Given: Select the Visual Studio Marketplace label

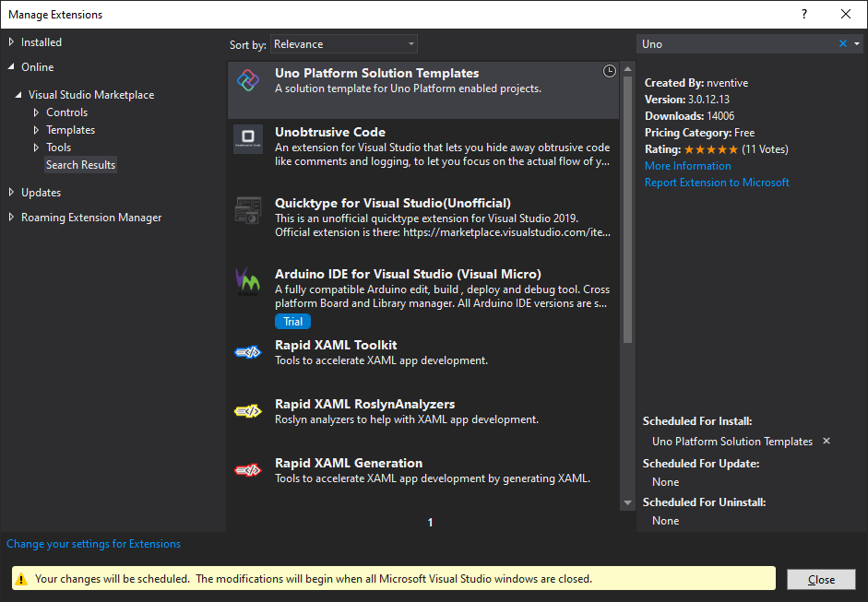Looking at the screenshot, I should pyautogui.click(x=91, y=95).
